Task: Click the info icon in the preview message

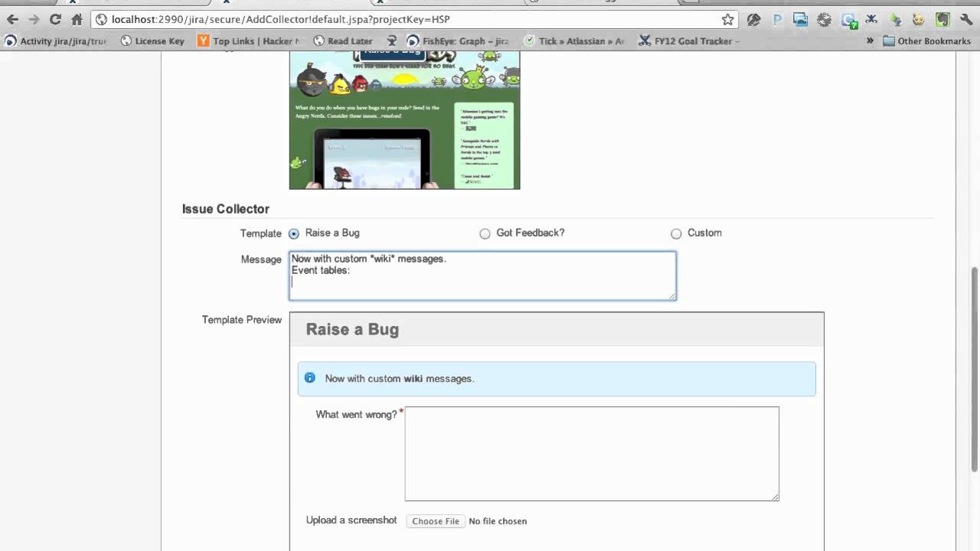Action: [310, 377]
